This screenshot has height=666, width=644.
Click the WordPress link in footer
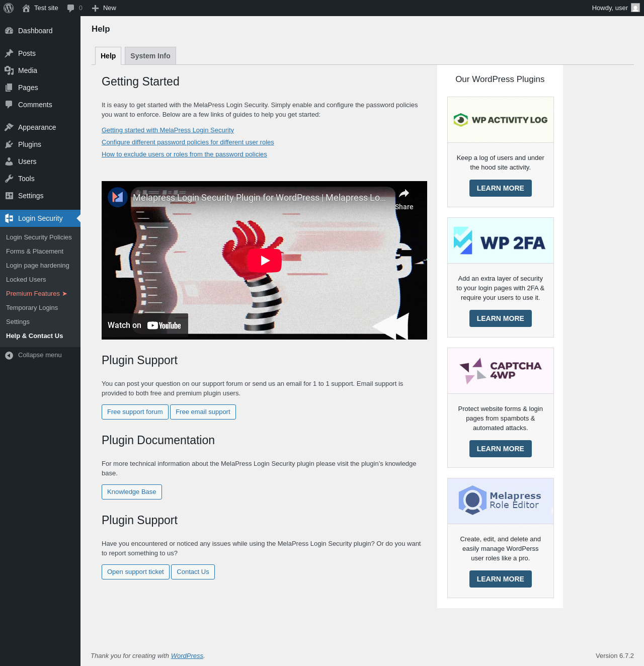(x=187, y=656)
